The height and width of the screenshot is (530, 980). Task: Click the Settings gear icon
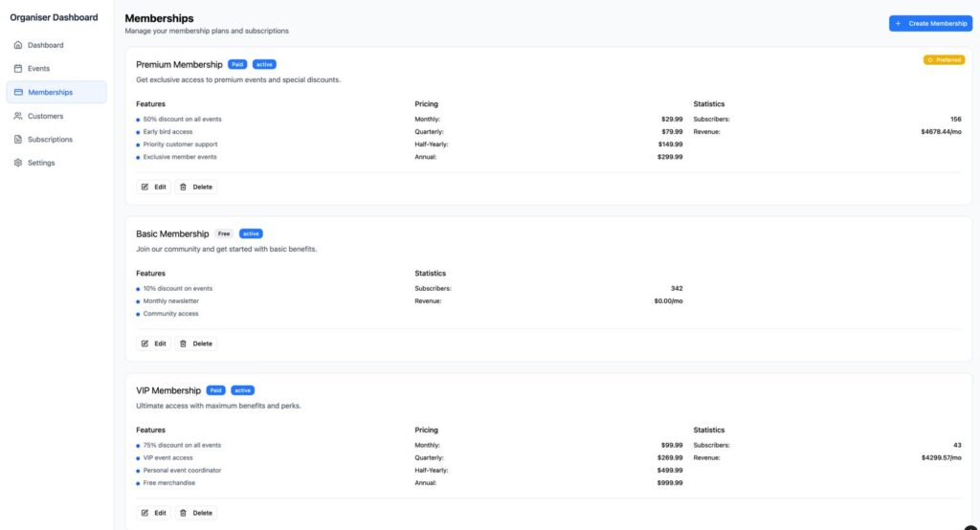click(18, 163)
